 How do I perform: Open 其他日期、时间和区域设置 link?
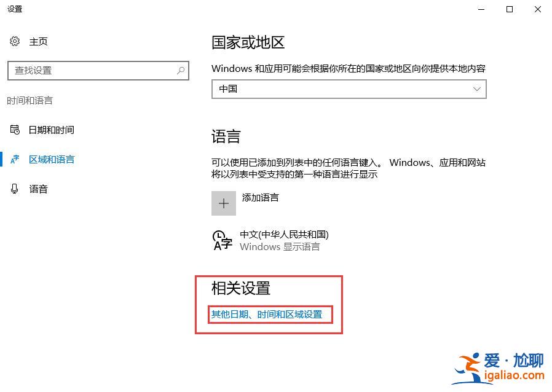(268, 314)
